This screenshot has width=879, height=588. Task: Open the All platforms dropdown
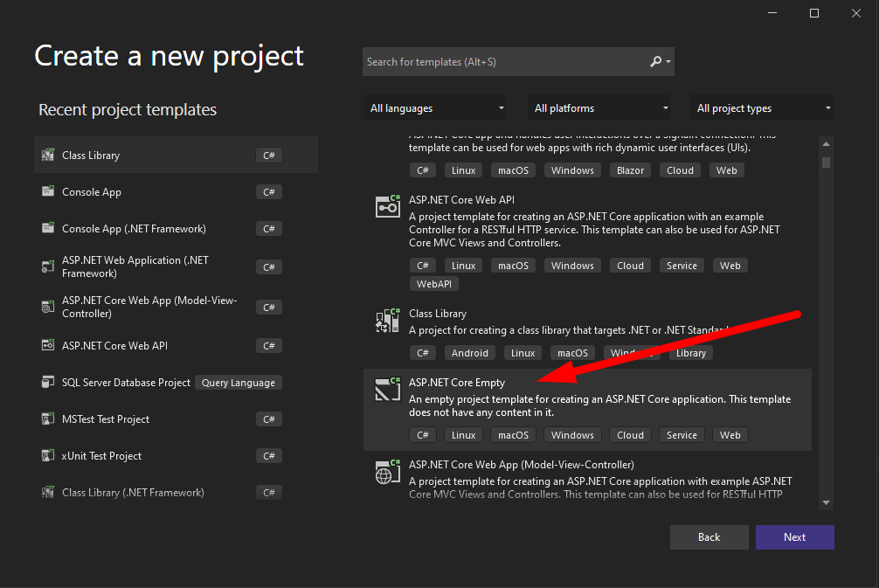pyautogui.click(x=602, y=108)
